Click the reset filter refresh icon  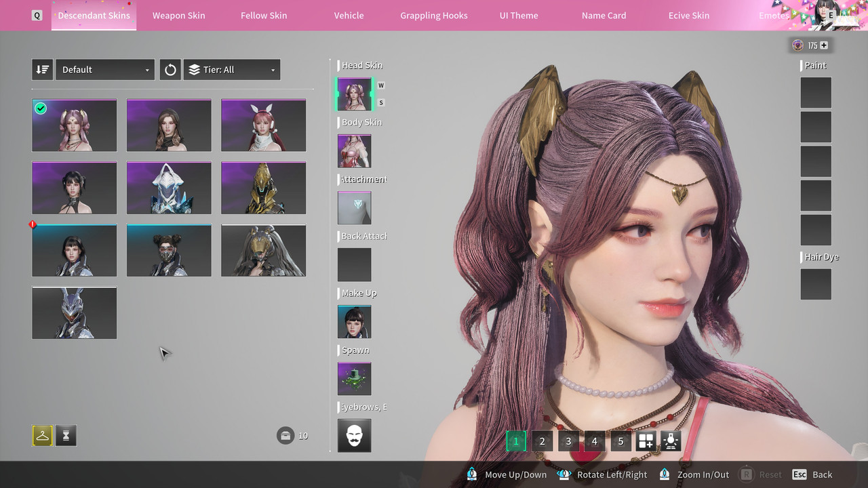(170, 69)
